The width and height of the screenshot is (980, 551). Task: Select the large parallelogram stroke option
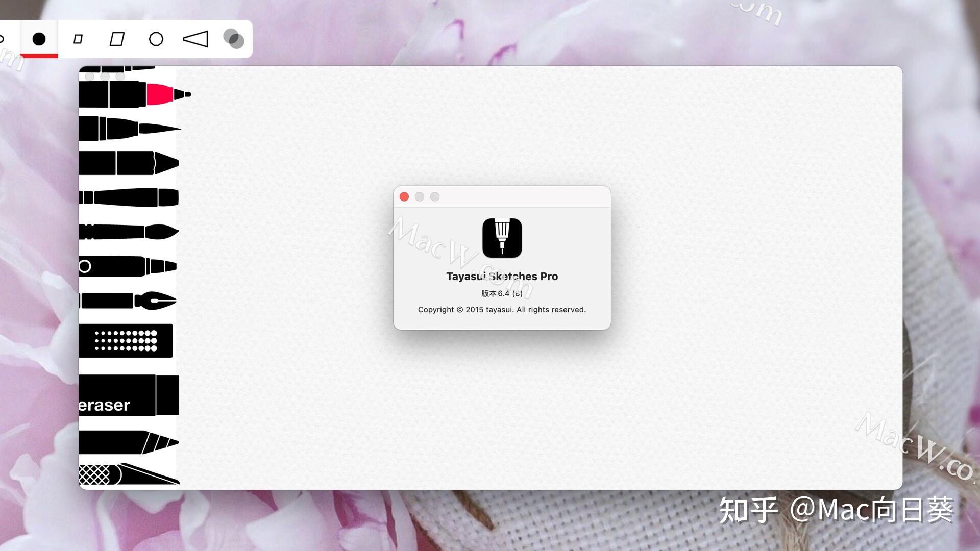tap(116, 39)
